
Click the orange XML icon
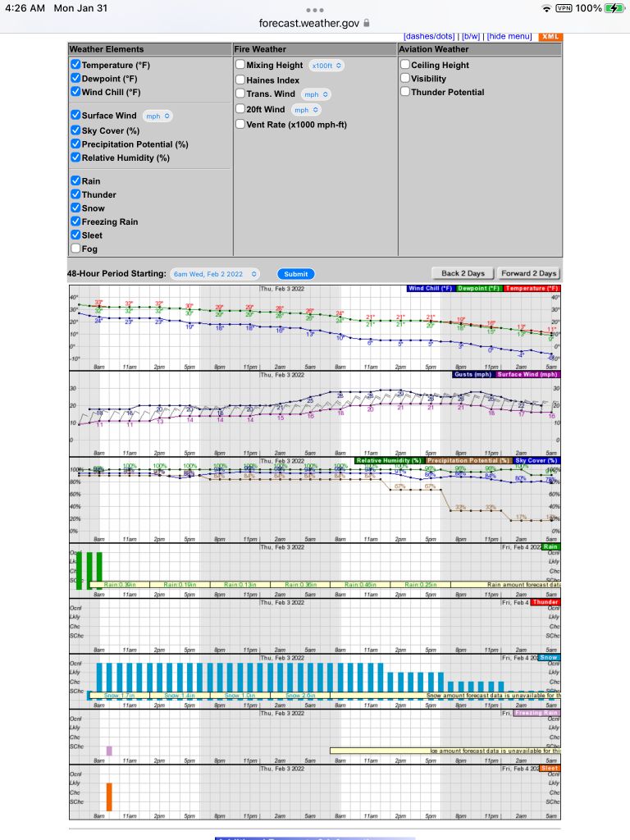[550, 36]
